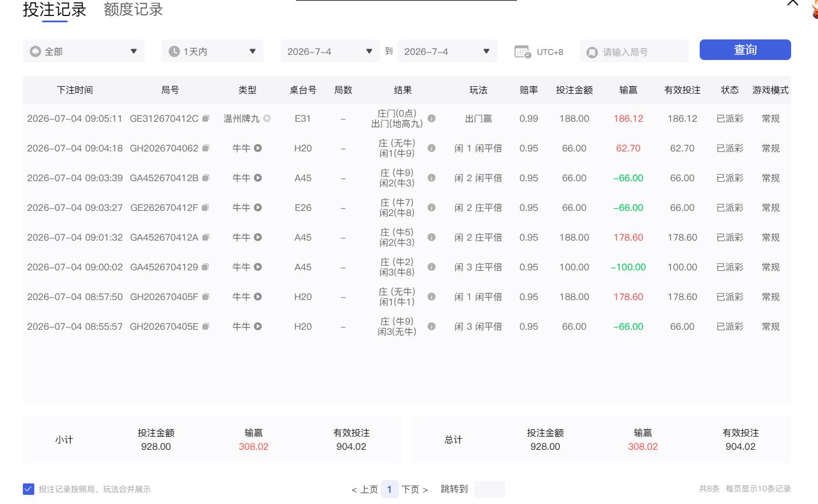This screenshot has height=504, width=818.
Task: Click the 输赢 column header
Action: click(x=628, y=90)
